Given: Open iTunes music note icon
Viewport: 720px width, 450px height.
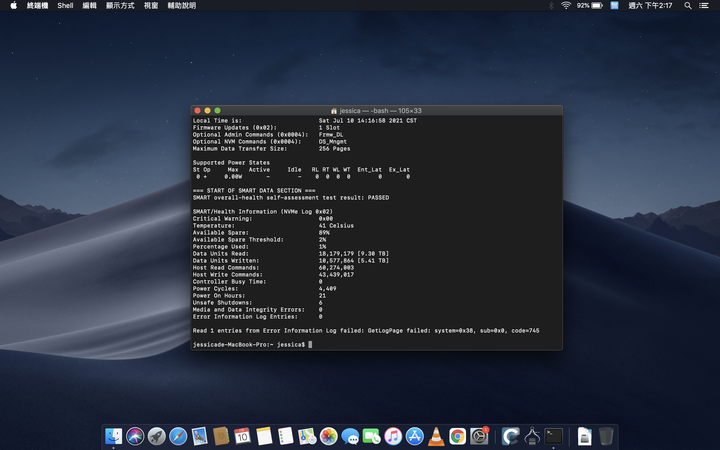Looking at the screenshot, I should [x=393, y=436].
